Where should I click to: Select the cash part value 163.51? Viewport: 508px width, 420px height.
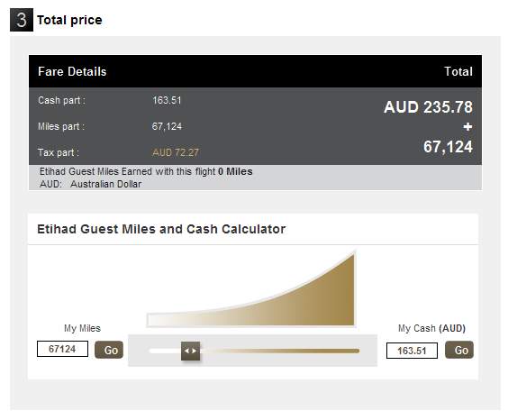point(167,100)
